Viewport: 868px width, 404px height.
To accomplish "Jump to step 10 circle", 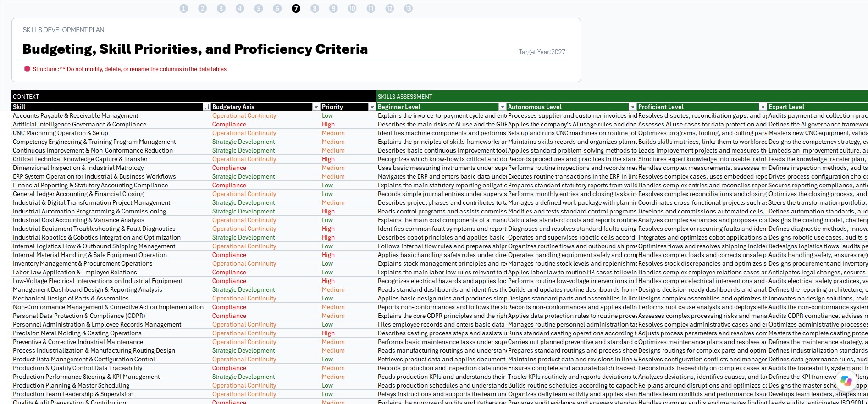I will pyautogui.click(x=352, y=9).
